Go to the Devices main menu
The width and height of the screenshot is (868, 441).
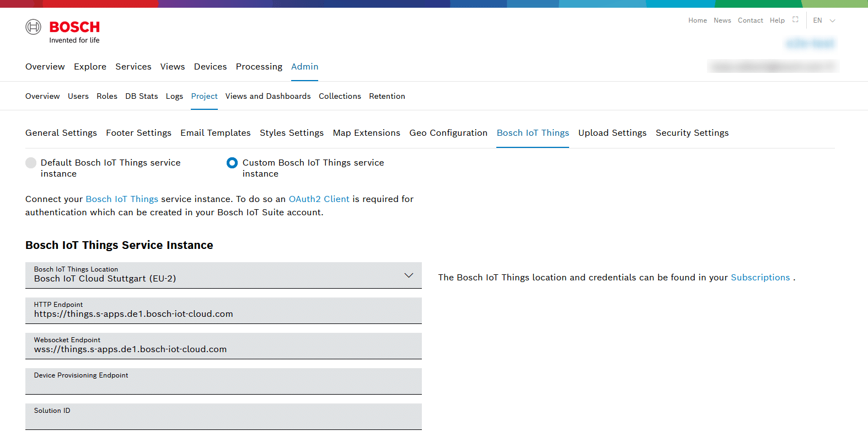pos(210,67)
